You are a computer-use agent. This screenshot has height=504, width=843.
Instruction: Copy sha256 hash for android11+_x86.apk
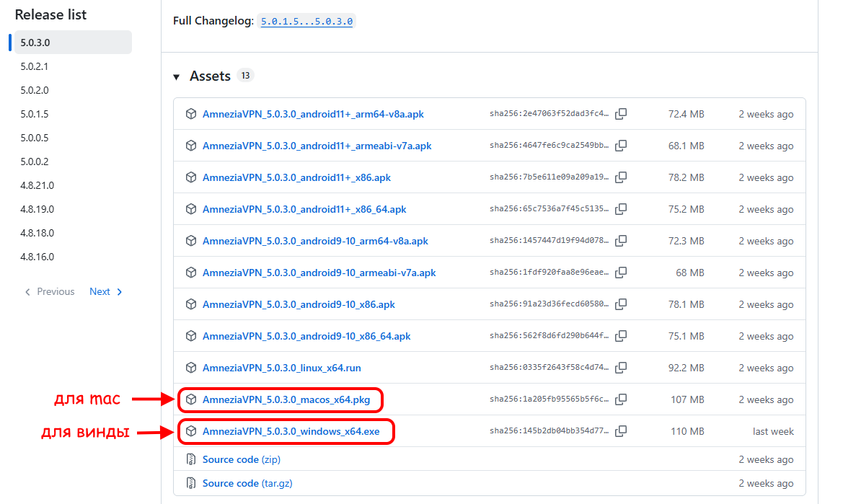621,177
